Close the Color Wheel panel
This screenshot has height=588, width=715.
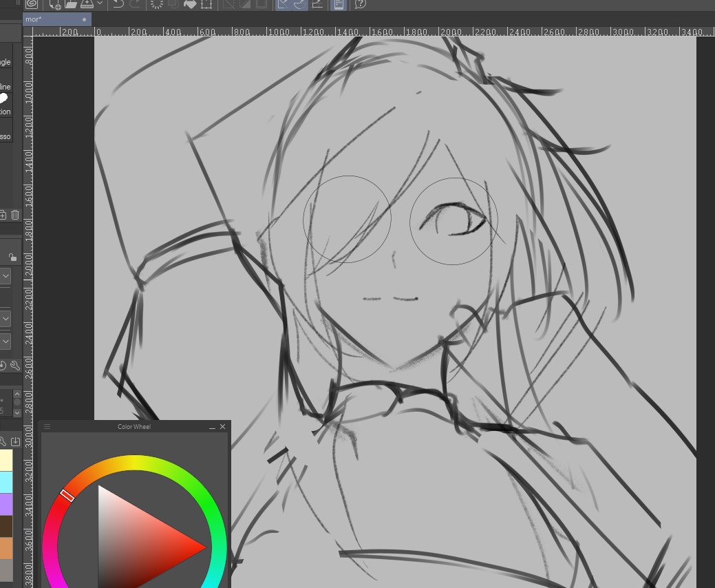click(x=222, y=426)
